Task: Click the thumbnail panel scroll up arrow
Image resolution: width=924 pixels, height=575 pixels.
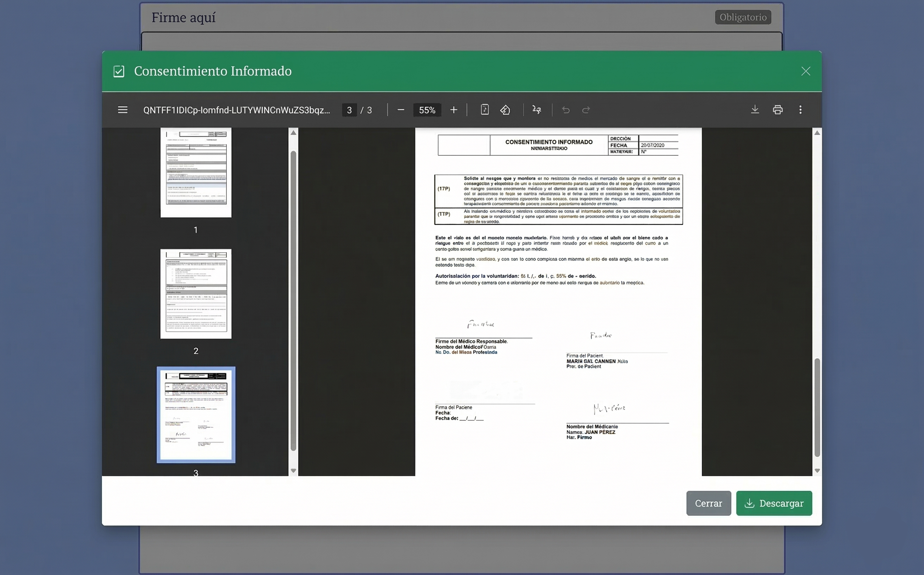Action: 293,133
